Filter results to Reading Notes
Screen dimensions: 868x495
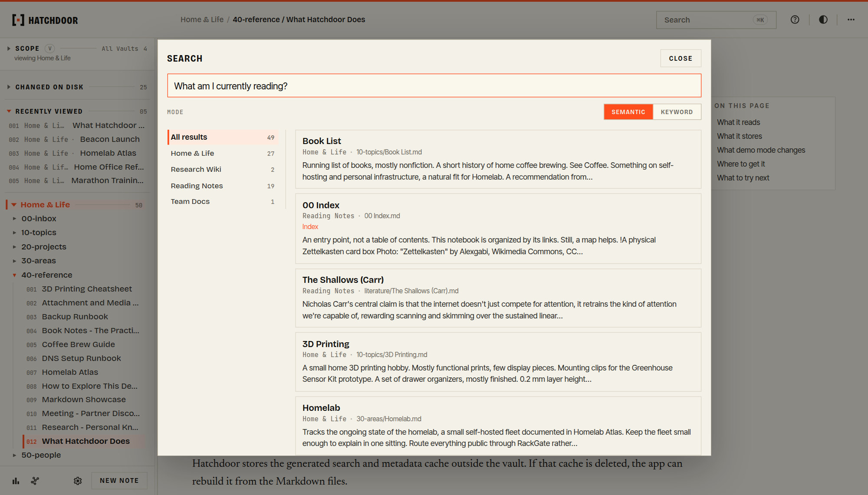tap(223, 186)
